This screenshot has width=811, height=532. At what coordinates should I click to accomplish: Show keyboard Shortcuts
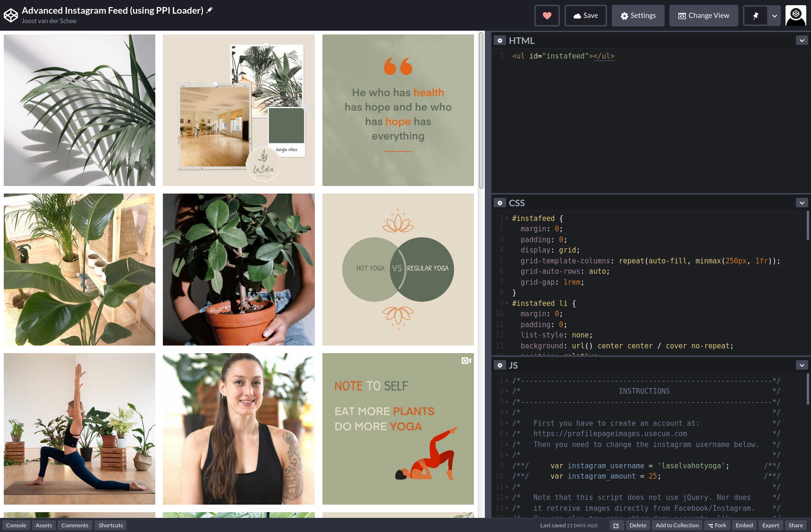click(110, 525)
